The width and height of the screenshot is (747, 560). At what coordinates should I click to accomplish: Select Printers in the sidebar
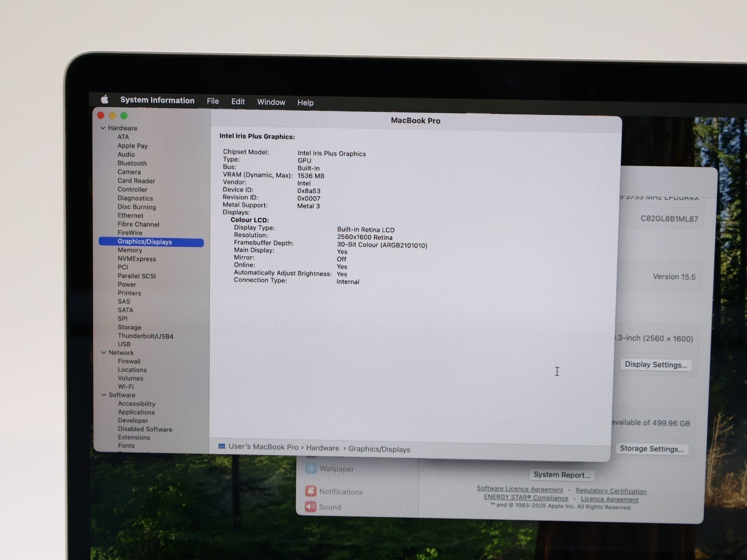(129, 293)
